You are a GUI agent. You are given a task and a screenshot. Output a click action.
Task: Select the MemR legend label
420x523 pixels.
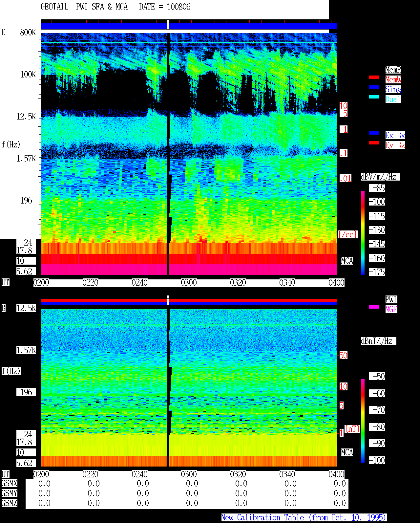[x=393, y=70]
